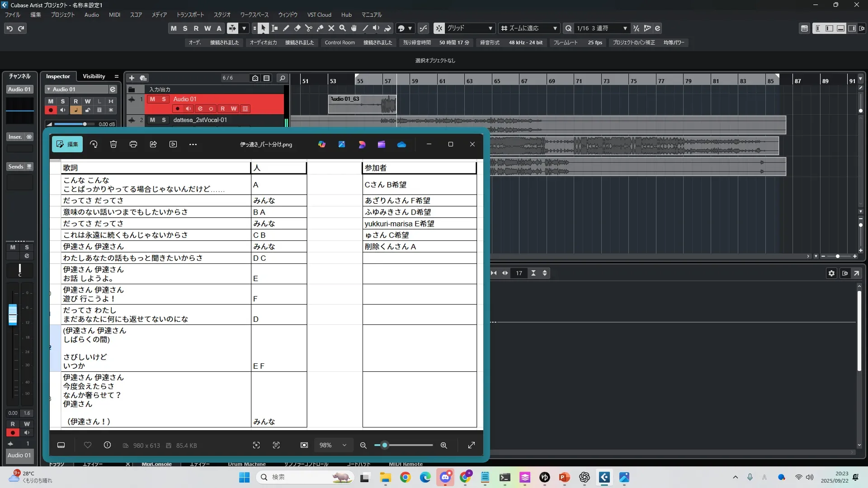868x488 pixels.
Task: Mute the dattesa_2stVocal-01 track
Action: (152, 120)
